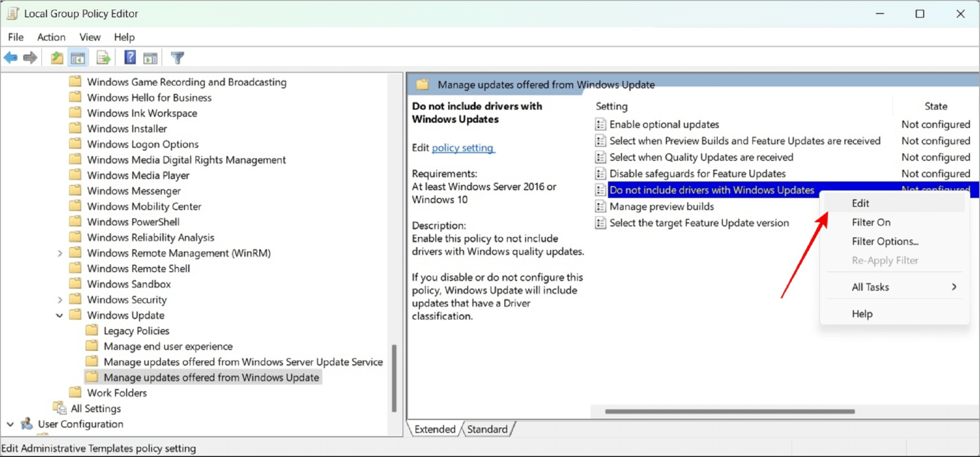Expand the Windows Security tree node
Viewport: 980px width, 457px height.
60,300
